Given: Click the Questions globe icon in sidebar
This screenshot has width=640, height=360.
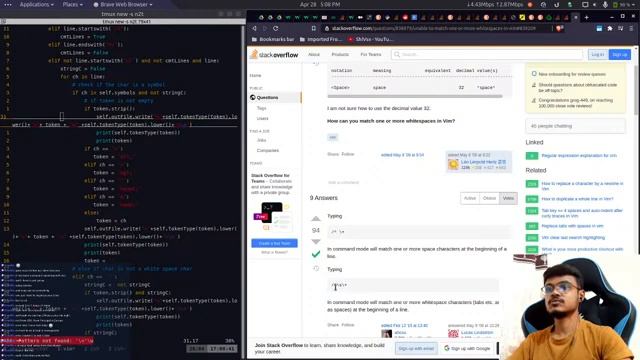Looking at the screenshot, I should point(253,97).
